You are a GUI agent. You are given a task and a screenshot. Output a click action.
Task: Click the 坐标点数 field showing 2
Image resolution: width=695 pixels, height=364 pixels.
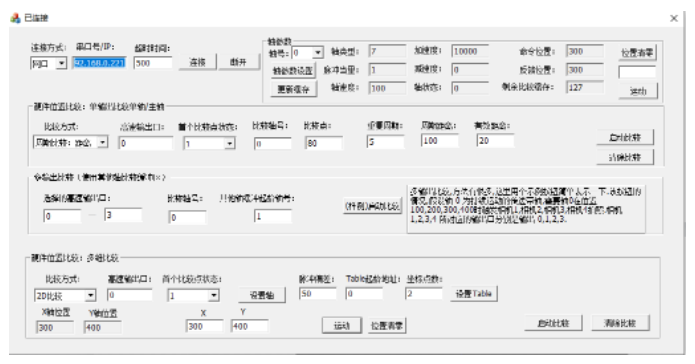pos(424,294)
